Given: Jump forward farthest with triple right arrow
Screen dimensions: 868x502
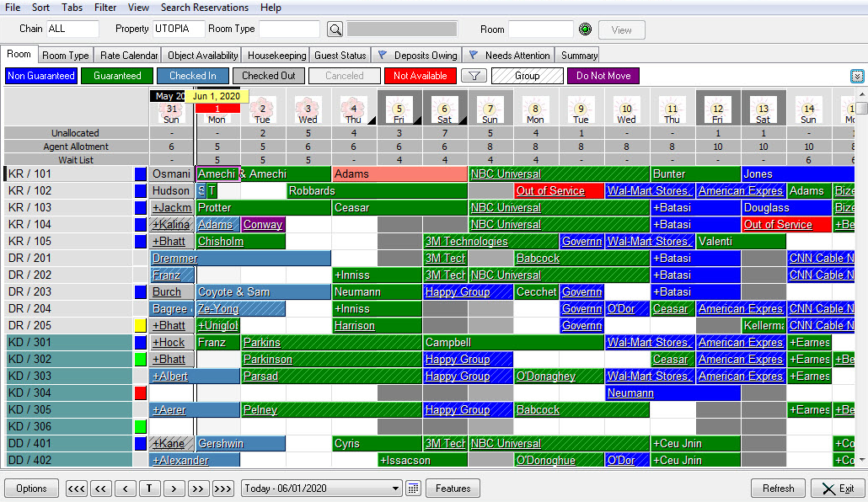Looking at the screenshot, I should (222, 489).
